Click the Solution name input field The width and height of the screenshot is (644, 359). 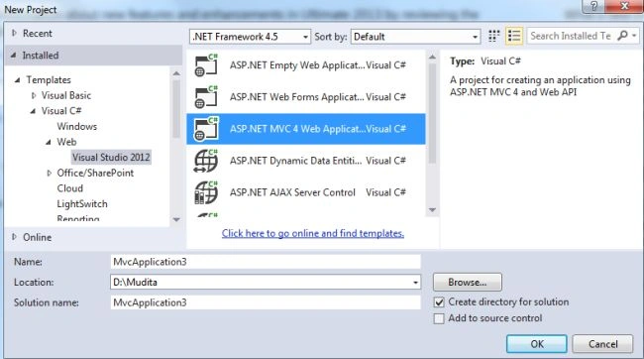[x=266, y=302]
